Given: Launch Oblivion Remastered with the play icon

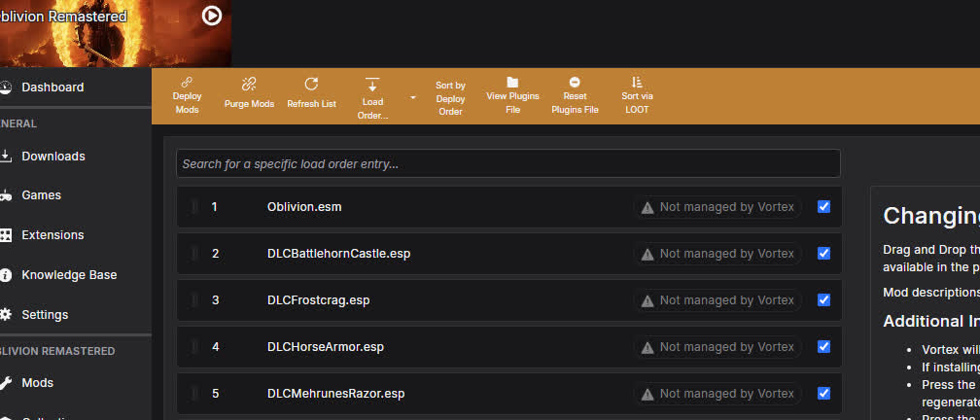Looking at the screenshot, I should coord(212,16).
